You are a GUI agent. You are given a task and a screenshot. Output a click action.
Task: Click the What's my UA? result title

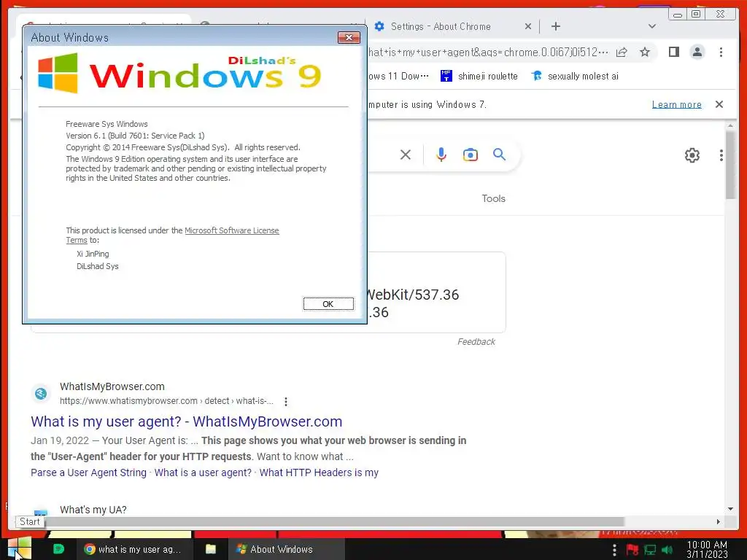(x=93, y=510)
